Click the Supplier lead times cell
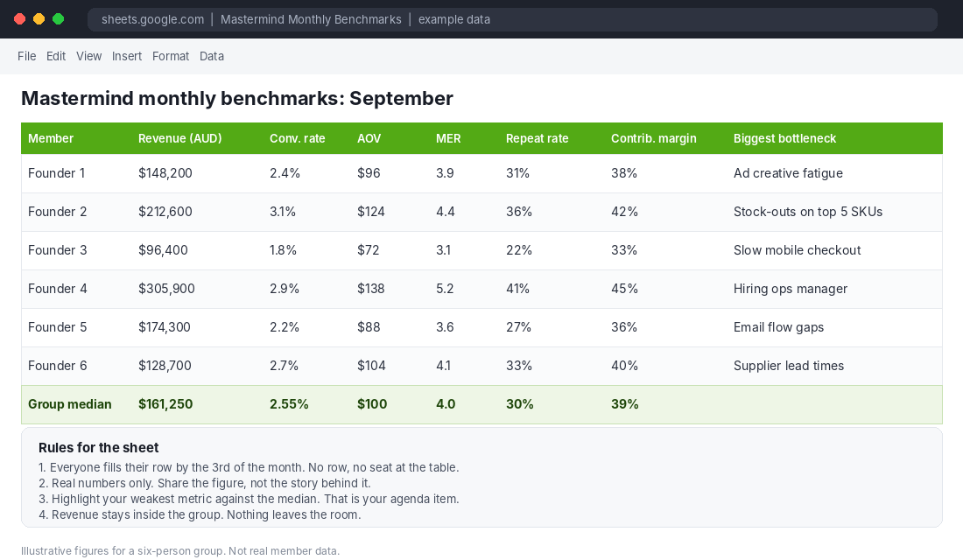The image size is (963, 560). point(789,366)
